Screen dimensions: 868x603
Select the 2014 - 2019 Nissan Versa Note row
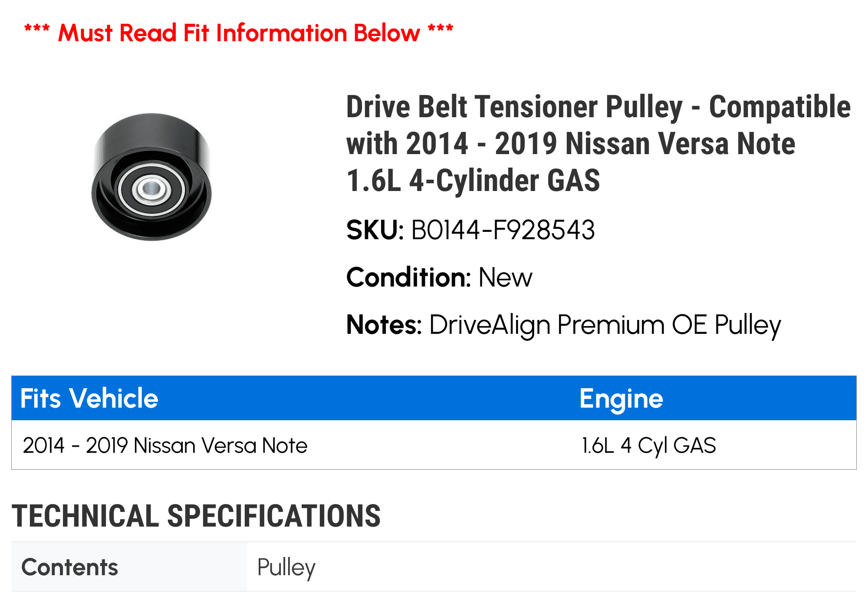(x=434, y=445)
